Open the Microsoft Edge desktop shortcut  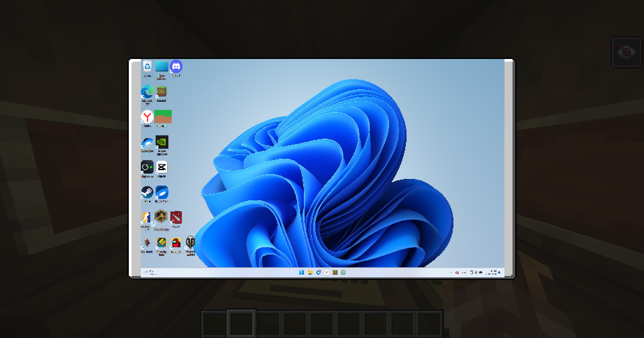pos(147,92)
